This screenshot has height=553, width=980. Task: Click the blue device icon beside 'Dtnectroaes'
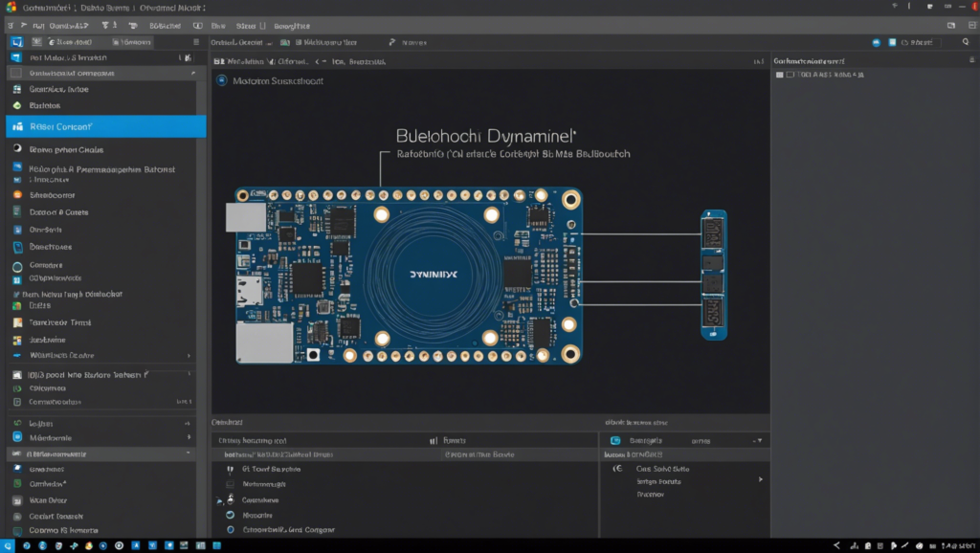coord(17,247)
